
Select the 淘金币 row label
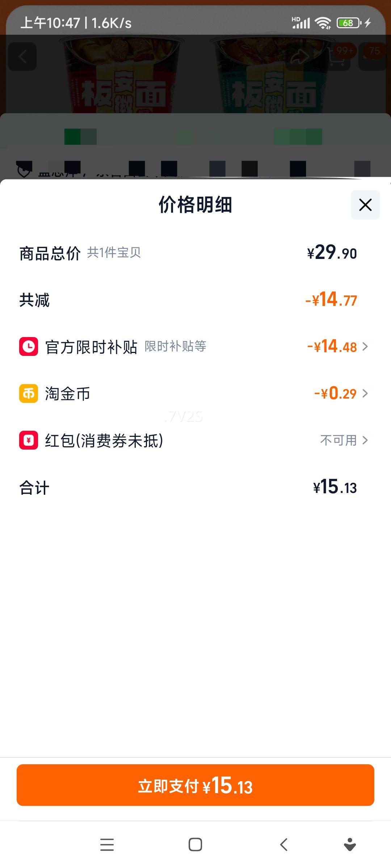67,393
